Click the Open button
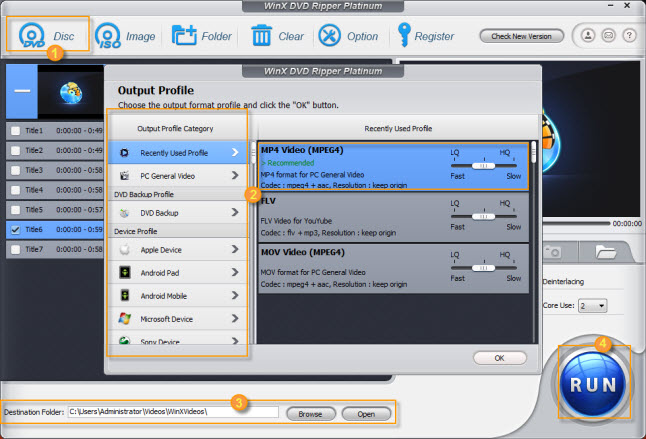 coord(366,414)
